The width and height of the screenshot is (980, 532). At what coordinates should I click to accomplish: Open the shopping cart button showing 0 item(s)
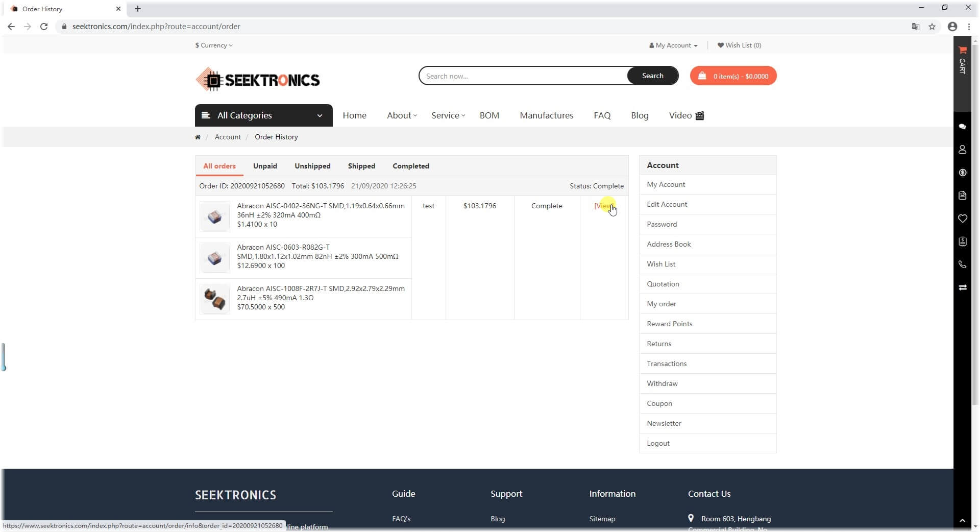point(733,76)
